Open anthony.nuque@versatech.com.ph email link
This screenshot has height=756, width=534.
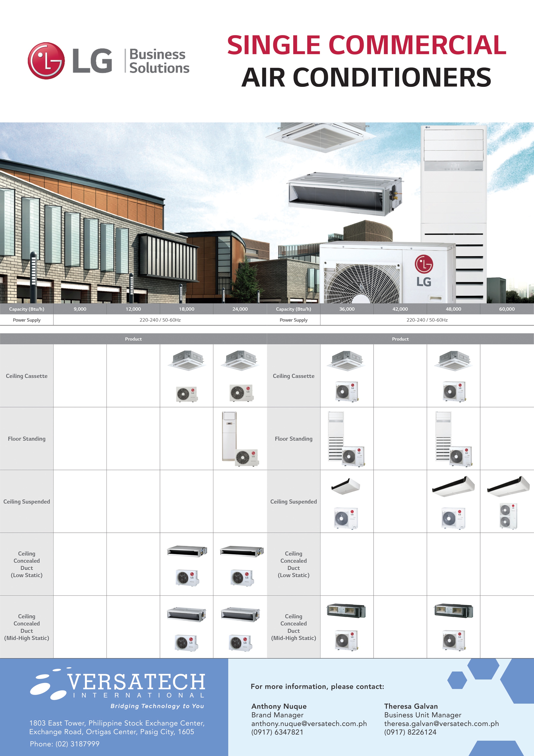[x=309, y=723]
